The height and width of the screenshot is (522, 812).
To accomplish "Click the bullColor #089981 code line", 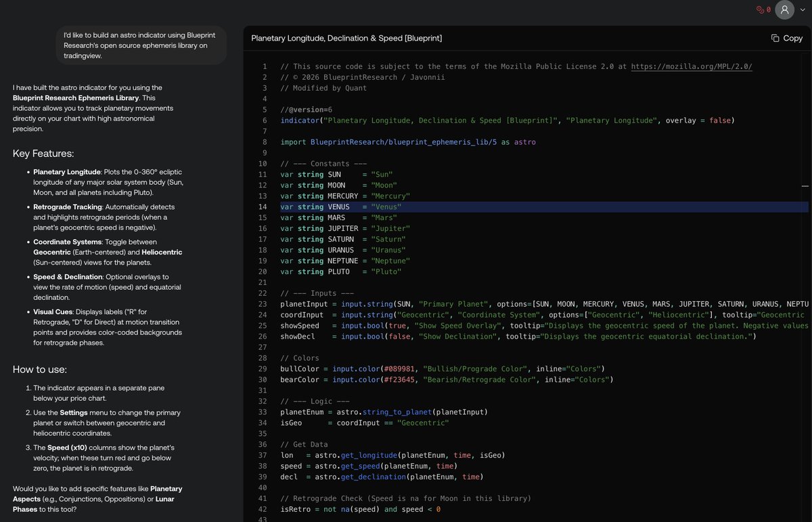I will tap(443, 370).
